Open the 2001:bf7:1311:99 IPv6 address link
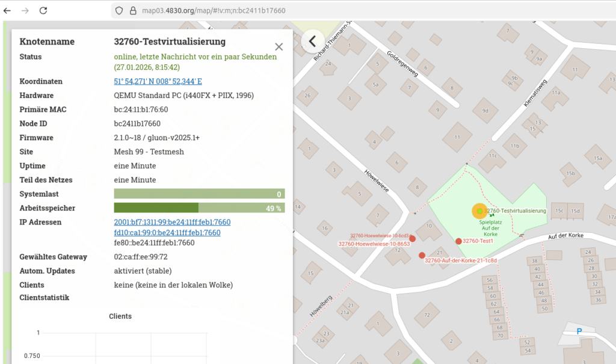The width and height of the screenshot is (616, 364). (172, 222)
